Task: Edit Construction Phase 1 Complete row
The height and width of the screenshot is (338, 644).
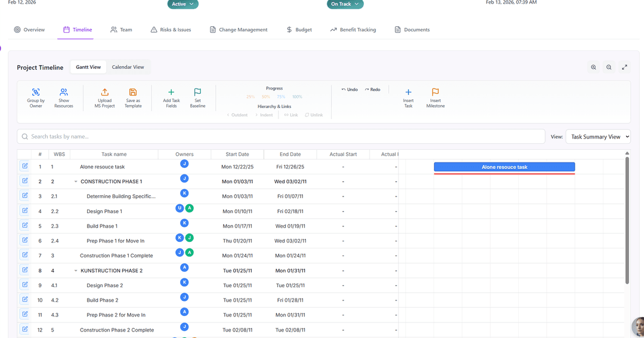Action: pos(25,255)
